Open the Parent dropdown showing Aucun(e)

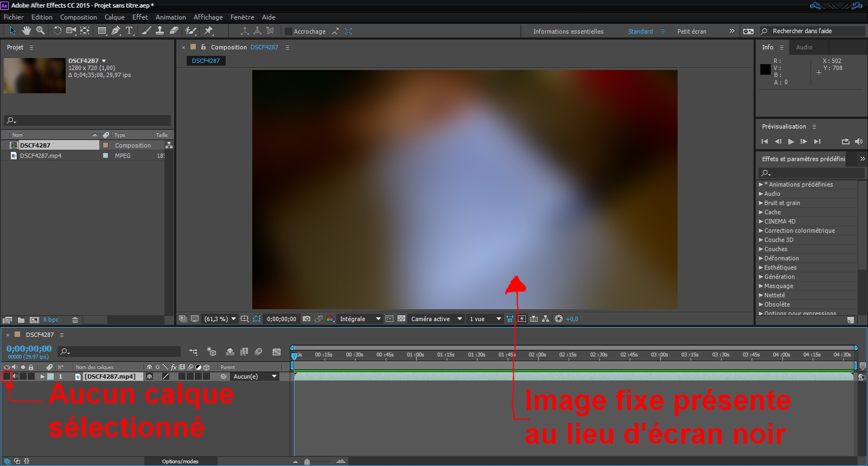pyautogui.click(x=255, y=376)
